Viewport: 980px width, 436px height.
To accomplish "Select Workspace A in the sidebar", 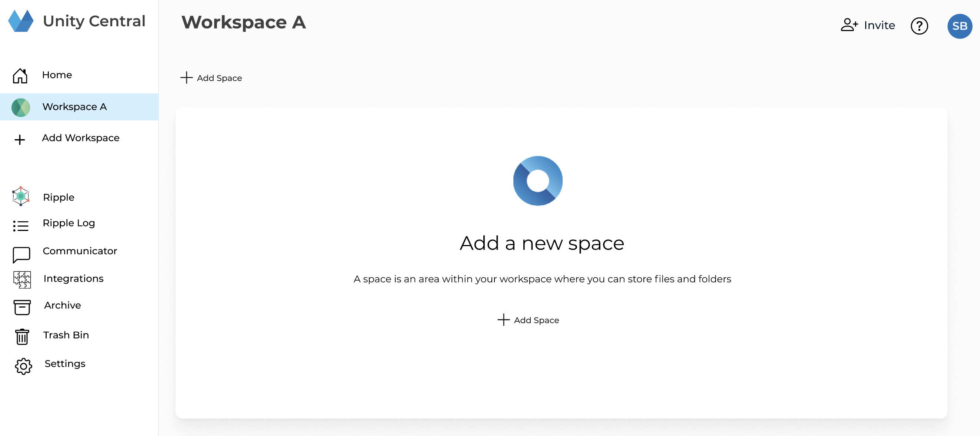I will pos(74,107).
